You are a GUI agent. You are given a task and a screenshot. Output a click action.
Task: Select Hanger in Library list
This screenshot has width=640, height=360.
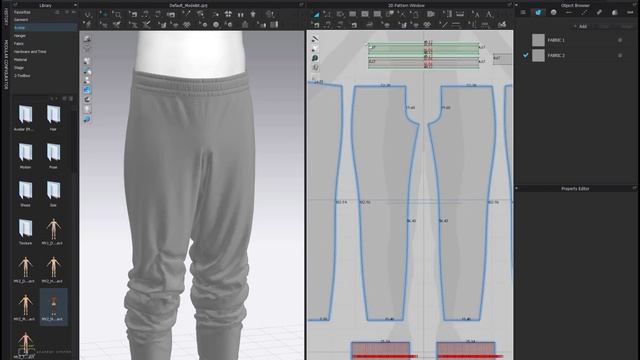point(20,36)
